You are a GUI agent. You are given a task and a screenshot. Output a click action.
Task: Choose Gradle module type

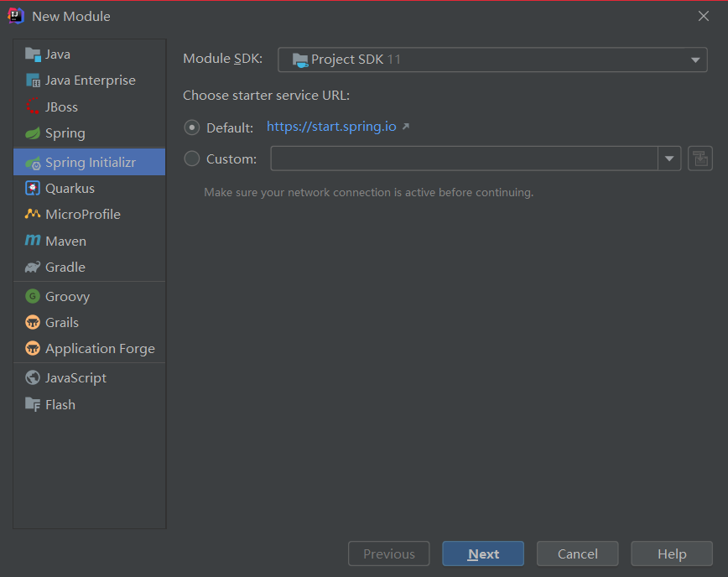89,267
